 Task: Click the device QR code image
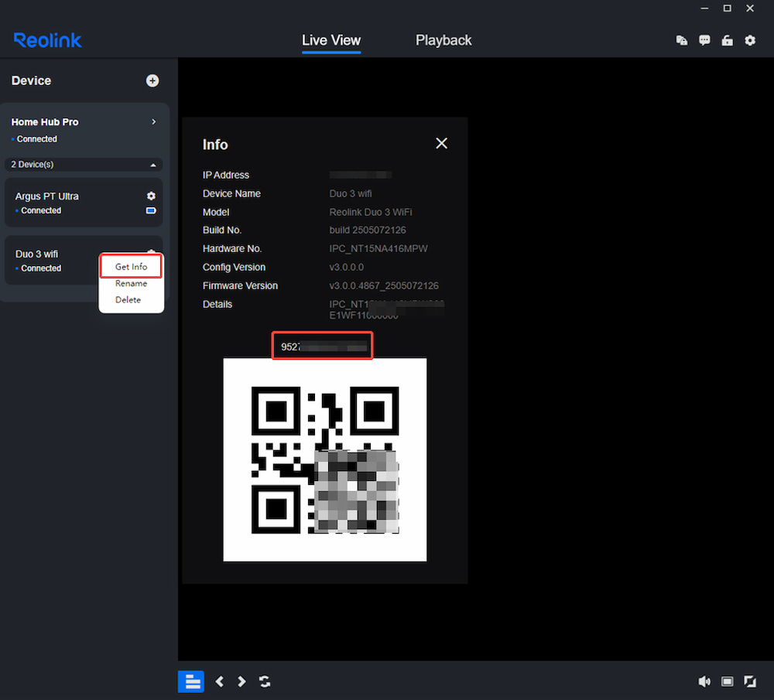(325, 459)
